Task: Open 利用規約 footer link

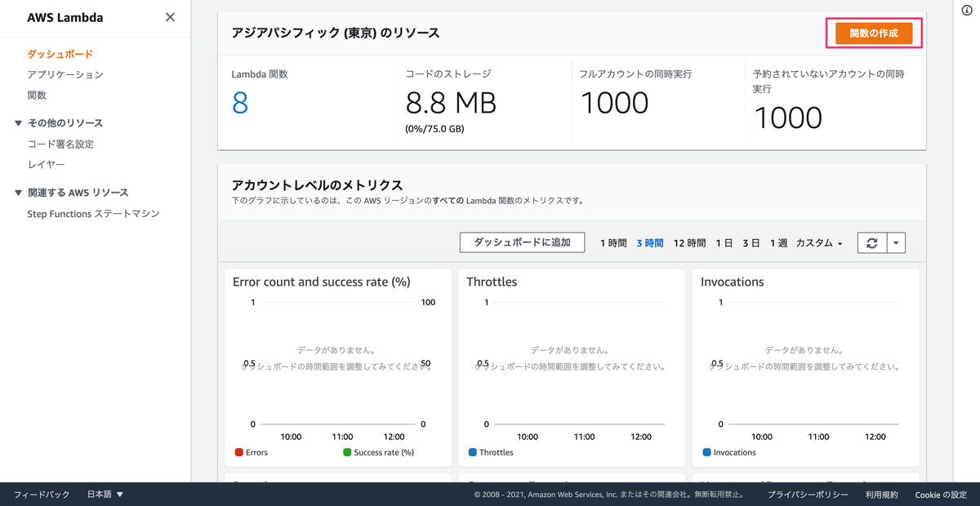Action: (881, 495)
